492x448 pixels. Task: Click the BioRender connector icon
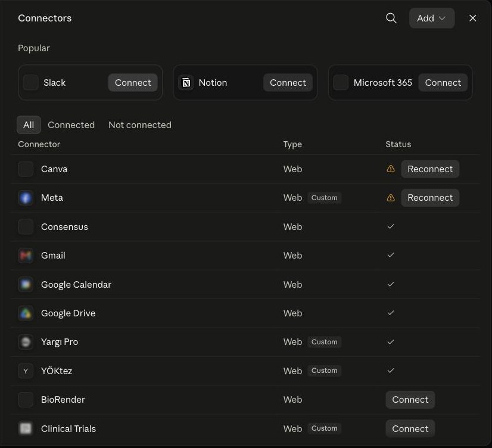pyautogui.click(x=26, y=400)
